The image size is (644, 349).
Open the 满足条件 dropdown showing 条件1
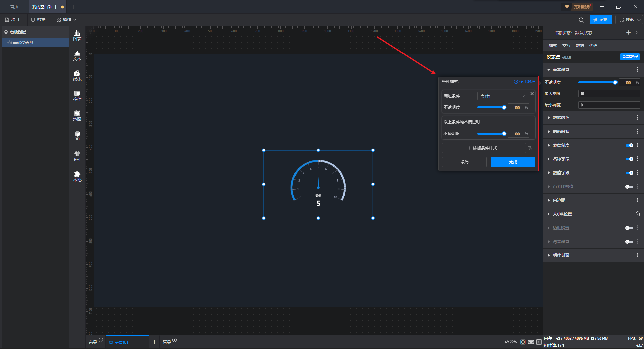tap(503, 96)
